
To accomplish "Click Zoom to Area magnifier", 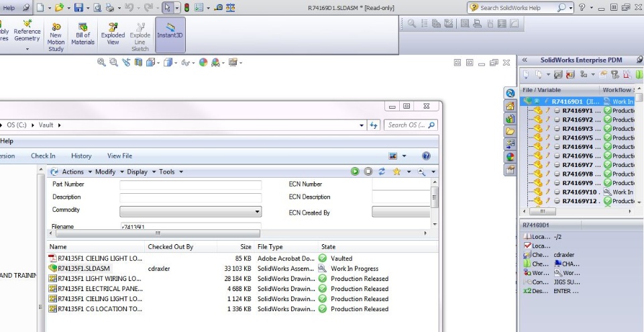I will click(x=113, y=62).
